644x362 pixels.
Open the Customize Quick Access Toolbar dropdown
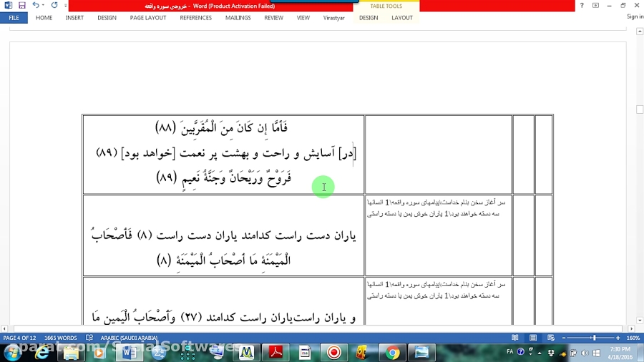pos(65,6)
